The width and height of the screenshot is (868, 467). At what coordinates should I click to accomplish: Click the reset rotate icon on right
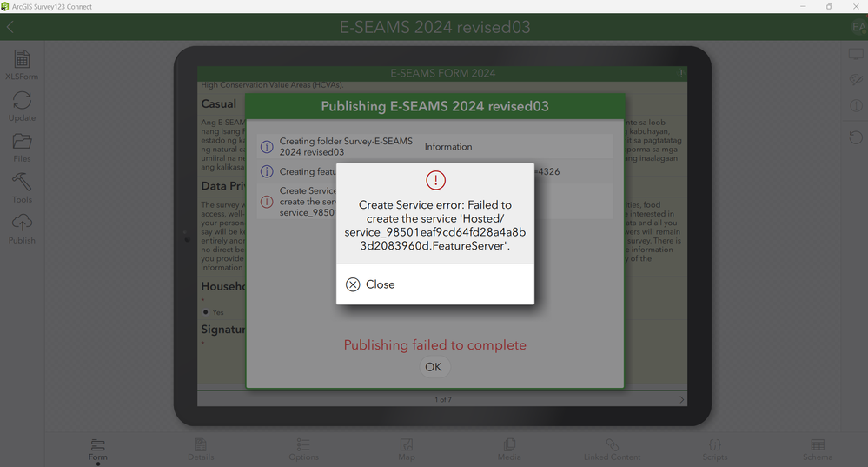pyautogui.click(x=856, y=137)
